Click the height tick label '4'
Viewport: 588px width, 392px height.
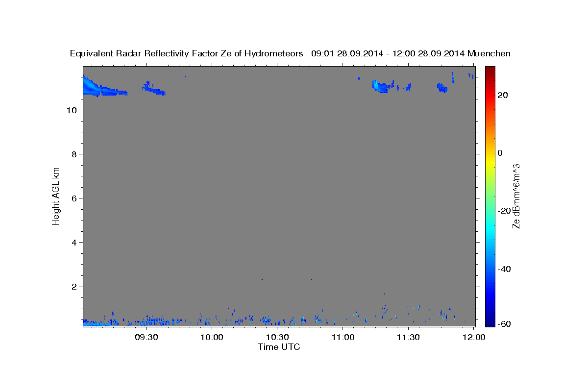(73, 243)
